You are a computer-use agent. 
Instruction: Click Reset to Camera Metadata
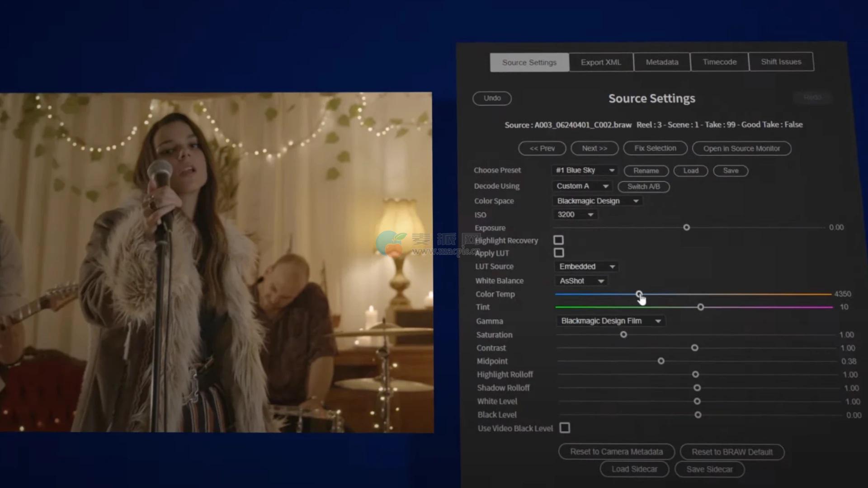(x=616, y=451)
